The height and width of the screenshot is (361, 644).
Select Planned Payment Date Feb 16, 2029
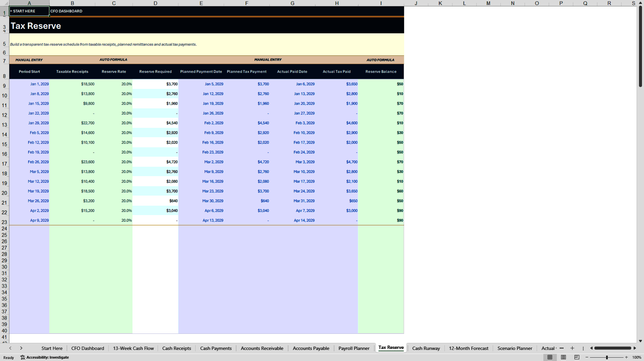click(201, 143)
